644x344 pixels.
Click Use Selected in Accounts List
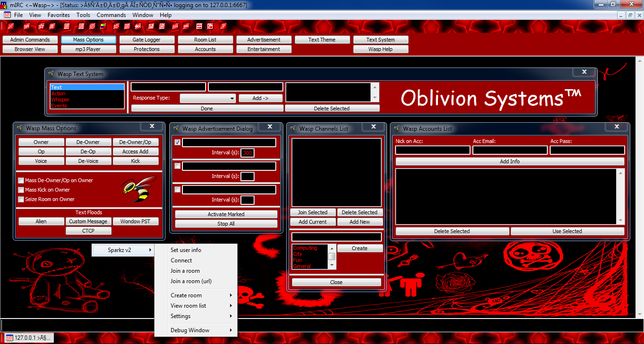point(568,231)
